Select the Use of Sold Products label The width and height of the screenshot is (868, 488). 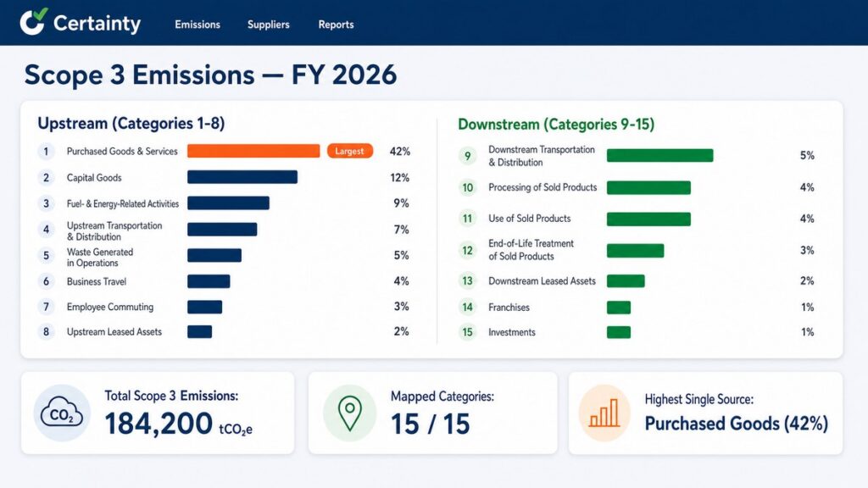529,219
